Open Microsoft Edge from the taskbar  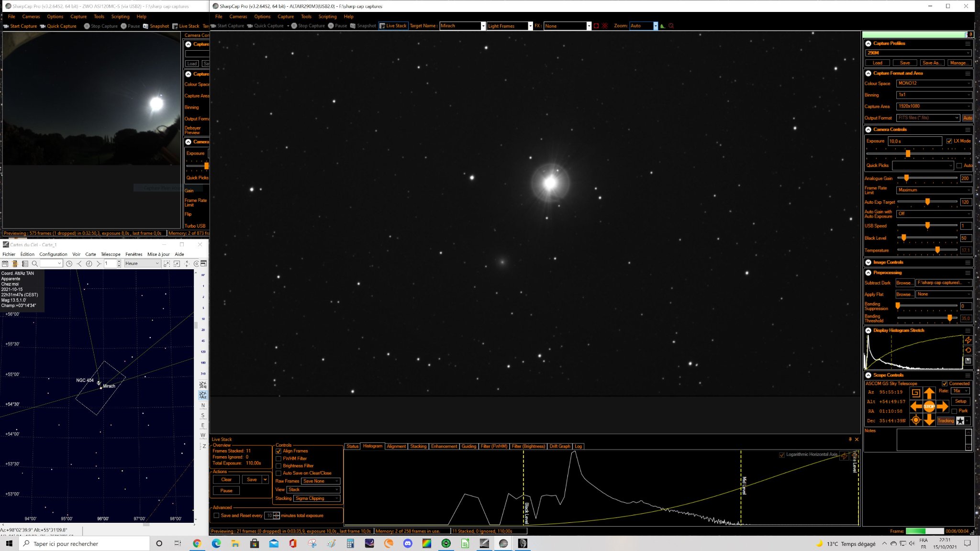tap(216, 543)
